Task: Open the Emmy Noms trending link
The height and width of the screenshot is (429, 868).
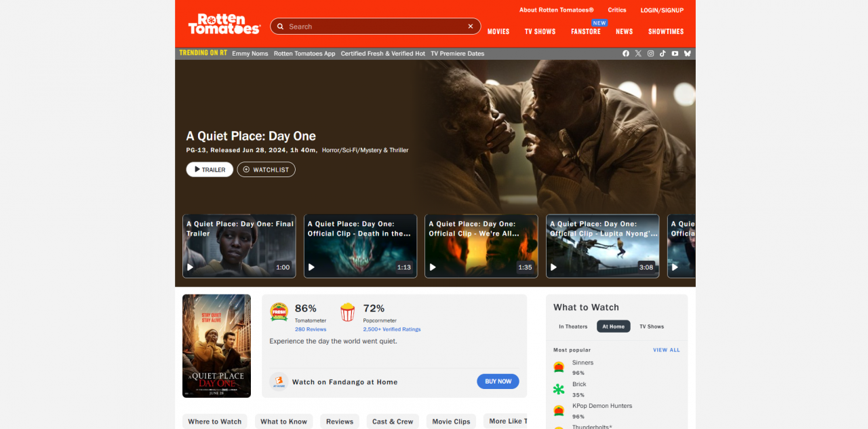Action: click(250, 54)
